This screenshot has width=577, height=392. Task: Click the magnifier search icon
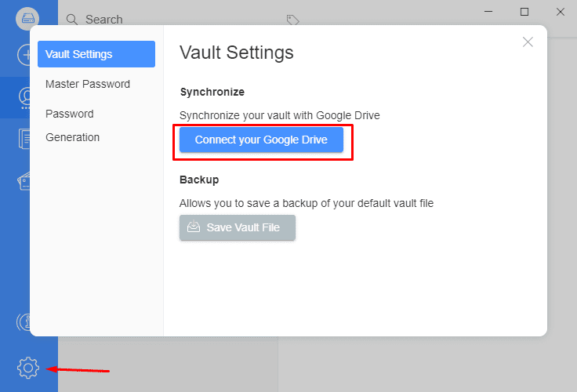tap(72, 20)
